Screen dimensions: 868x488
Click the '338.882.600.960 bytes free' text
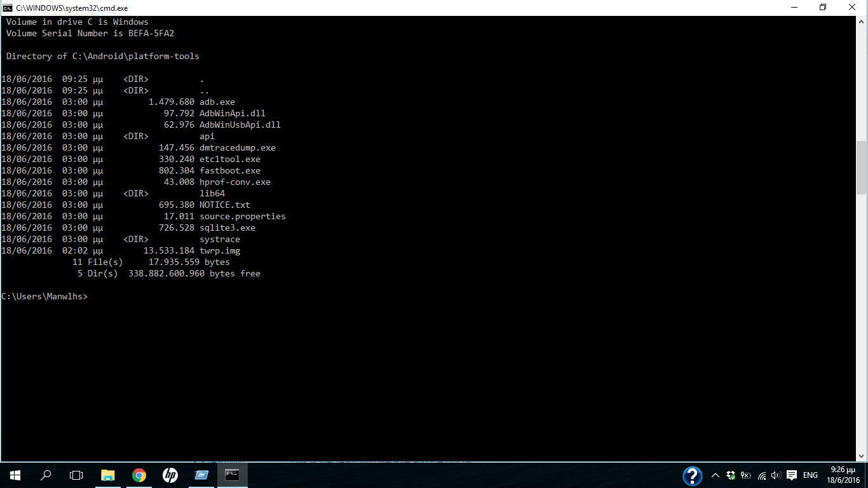pos(194,273)
